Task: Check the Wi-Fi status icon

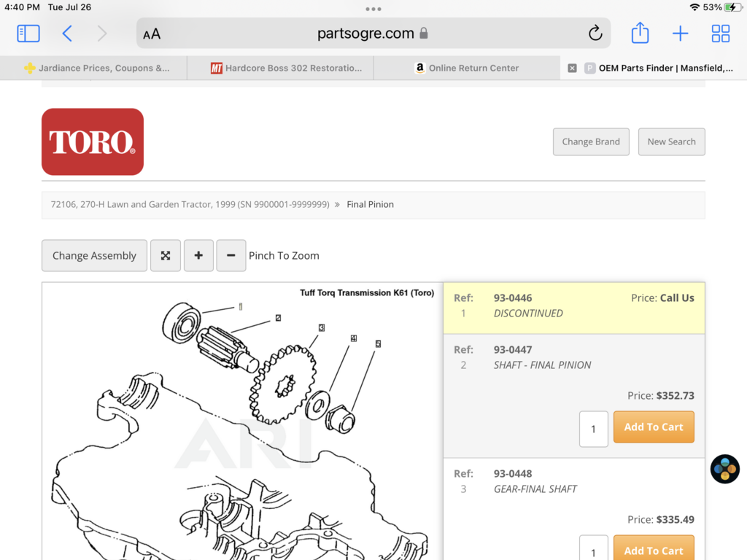Action: pyautogui.click(x=694, y=7)
